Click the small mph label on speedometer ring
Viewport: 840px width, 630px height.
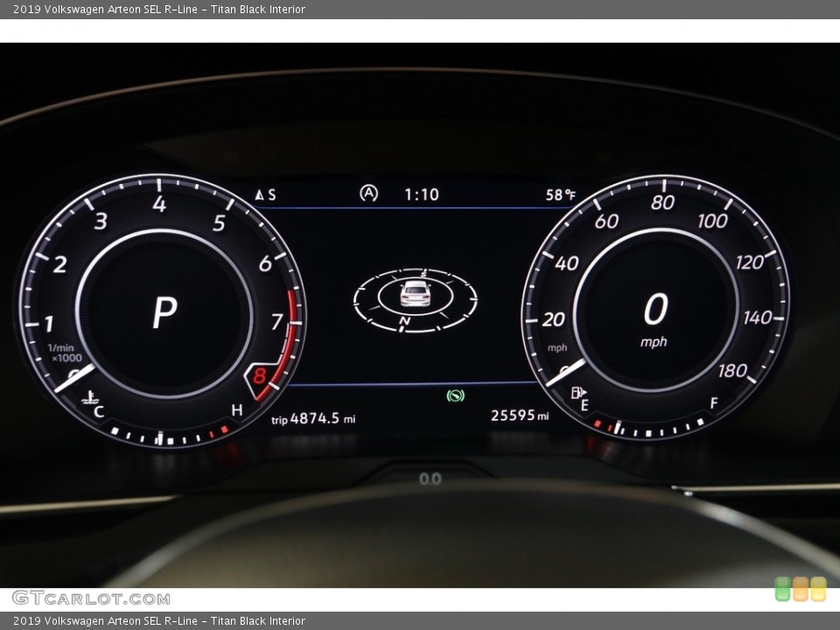click(x=557, y=347)
